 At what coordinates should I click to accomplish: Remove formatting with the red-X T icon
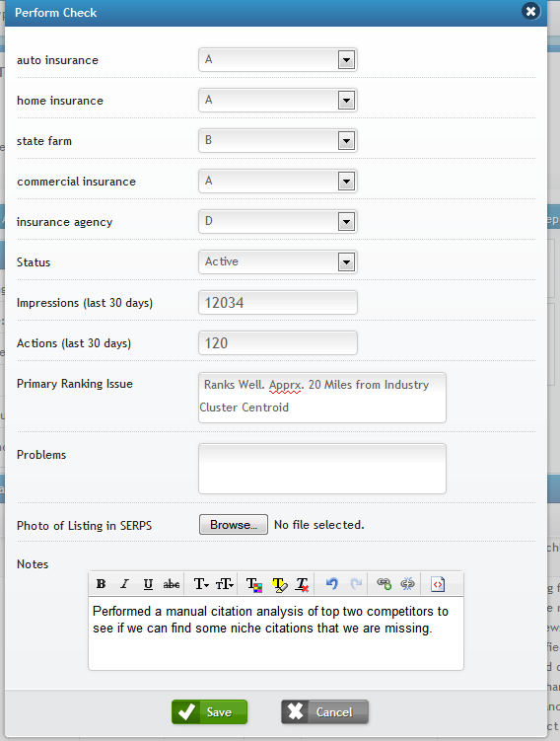(303, 584)
